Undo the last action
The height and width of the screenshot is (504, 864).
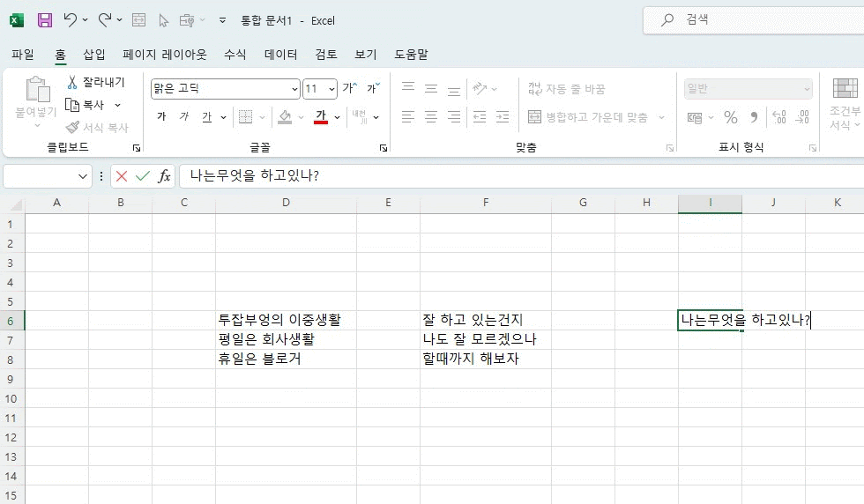point(70,20)
